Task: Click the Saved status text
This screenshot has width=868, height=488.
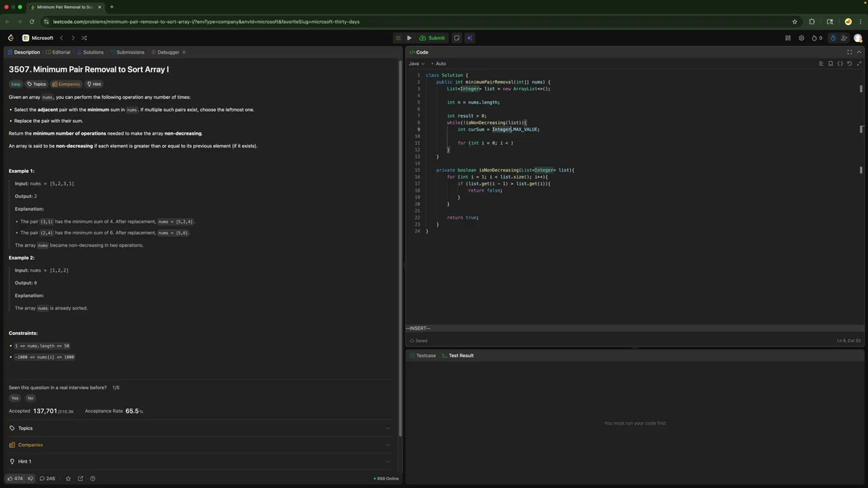Action: tap(418, 341)
